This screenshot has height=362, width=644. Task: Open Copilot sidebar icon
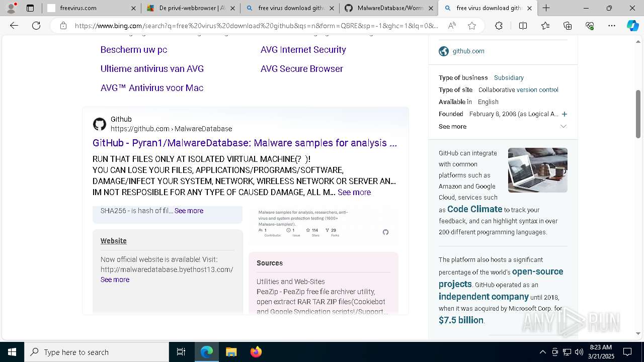632,26
